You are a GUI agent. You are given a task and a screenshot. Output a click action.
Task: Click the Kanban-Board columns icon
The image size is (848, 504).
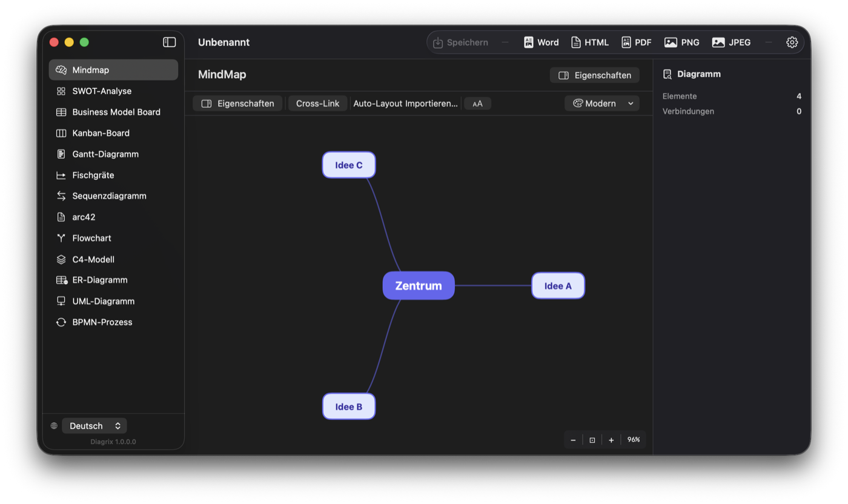click(61, 133)
